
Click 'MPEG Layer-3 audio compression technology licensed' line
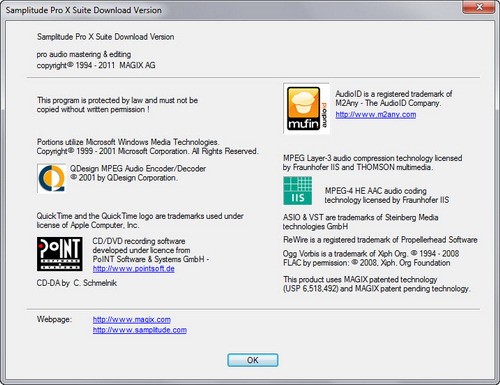point(373,158)
